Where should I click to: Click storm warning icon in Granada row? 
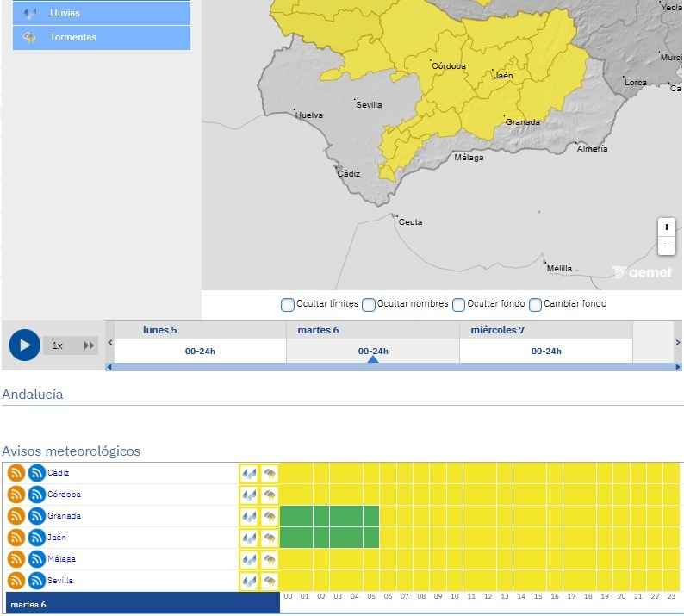click(x=270, y=517)
